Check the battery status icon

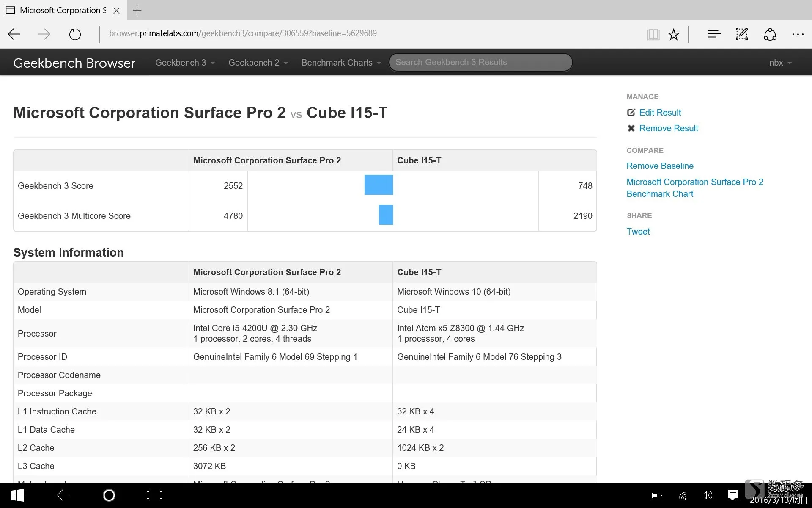click(657, 495)
